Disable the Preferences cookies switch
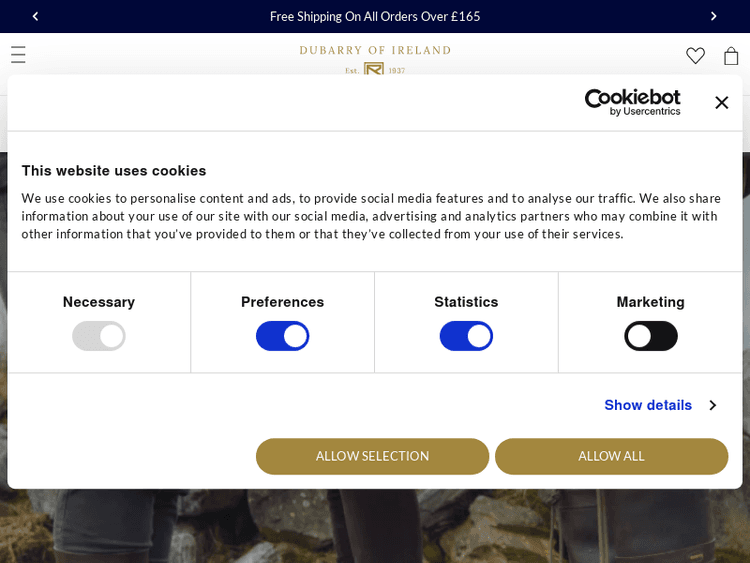 [282, 336]
